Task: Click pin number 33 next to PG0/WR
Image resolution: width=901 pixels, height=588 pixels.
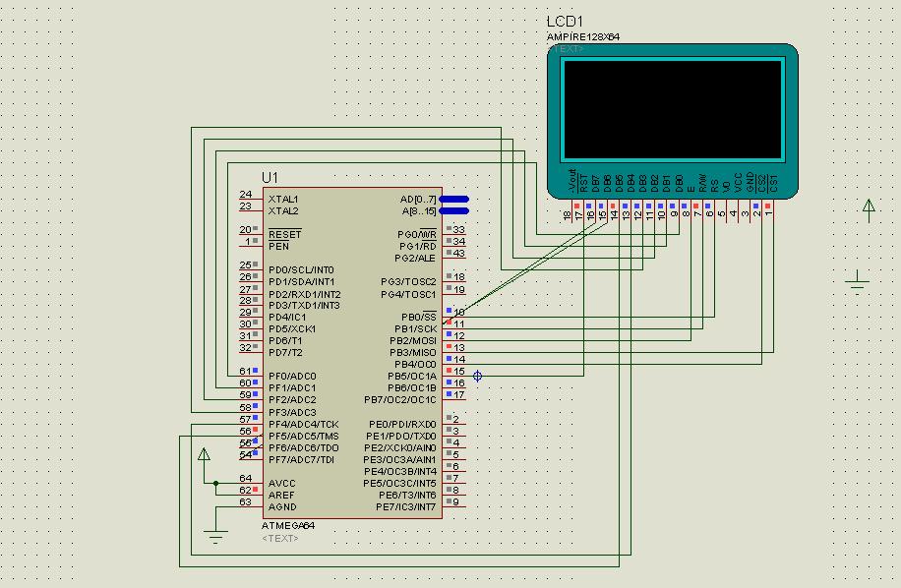Action: pos(459,229)
